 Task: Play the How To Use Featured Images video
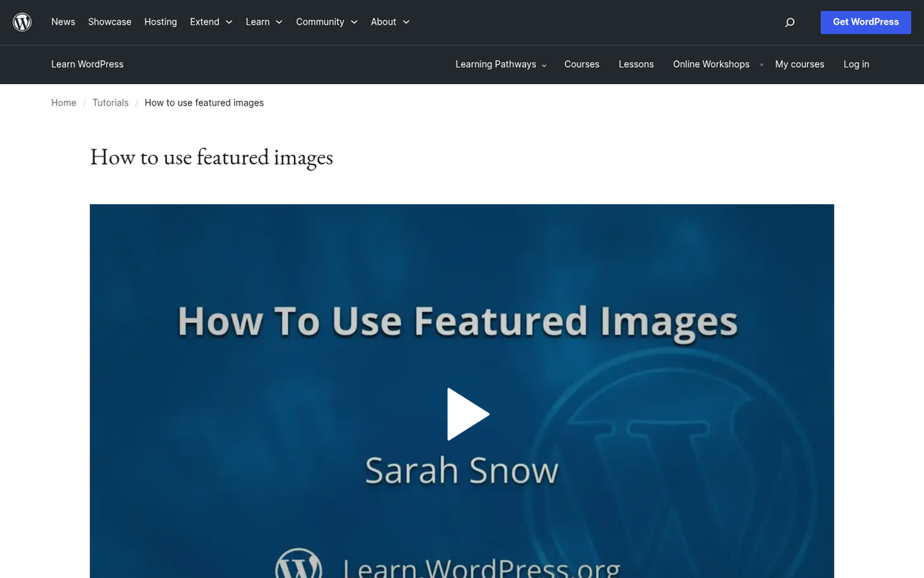[x=468, y=414]
